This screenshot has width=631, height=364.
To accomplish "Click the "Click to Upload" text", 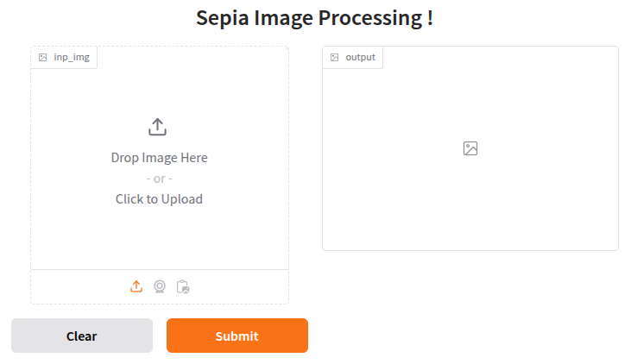I will click(x=159, y=199).
